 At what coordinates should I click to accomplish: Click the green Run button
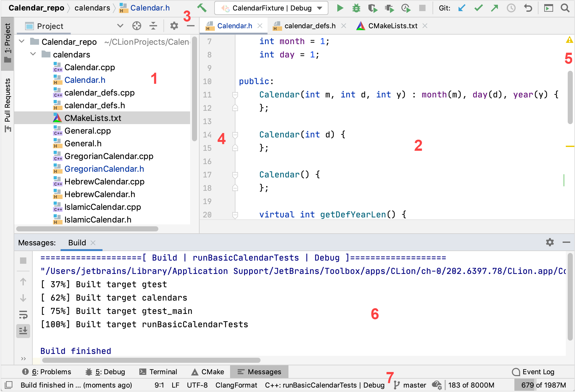(340, 8)
